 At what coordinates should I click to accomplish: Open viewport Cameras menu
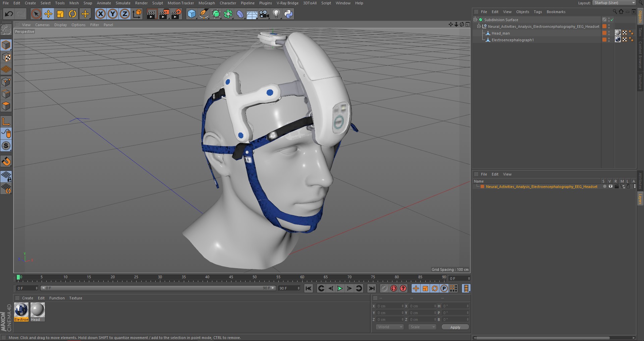coord(42,25)
